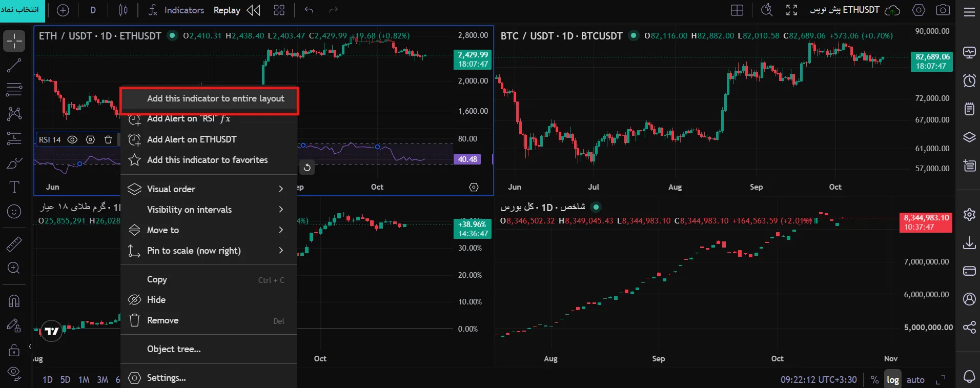
Task: Open the layout grid selector
Action: point(737,10)
